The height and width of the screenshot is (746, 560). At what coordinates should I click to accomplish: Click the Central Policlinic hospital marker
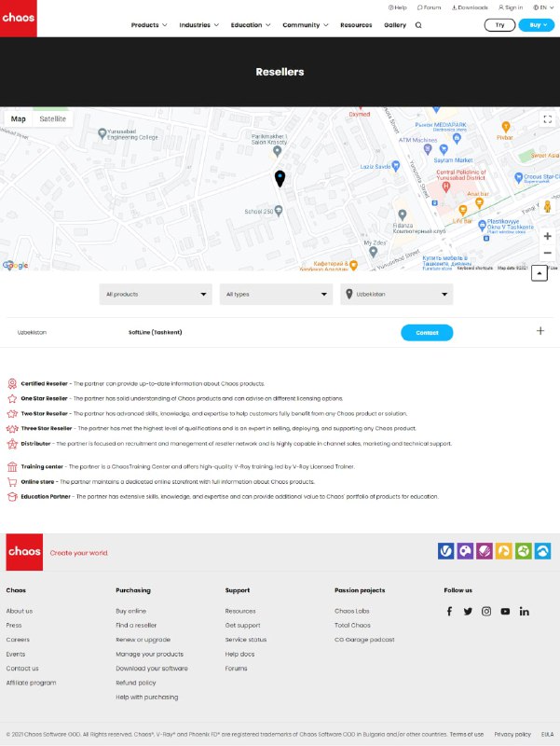446,187
